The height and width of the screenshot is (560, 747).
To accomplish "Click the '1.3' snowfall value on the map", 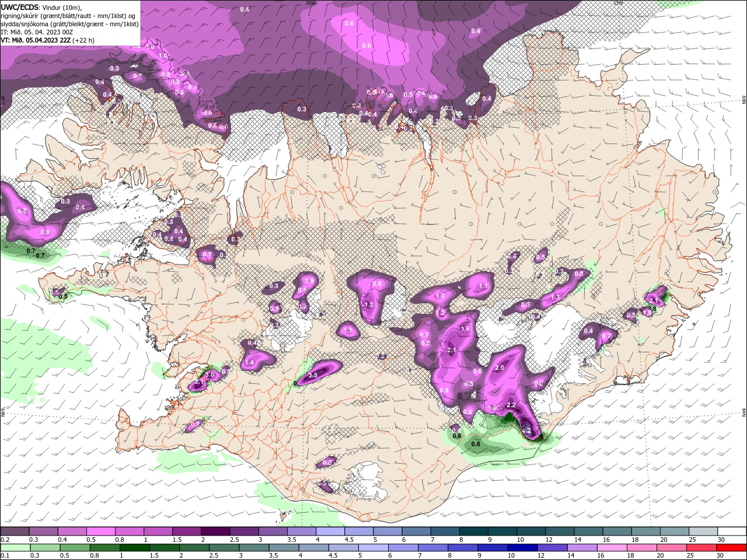I will [x=555, y=297].
